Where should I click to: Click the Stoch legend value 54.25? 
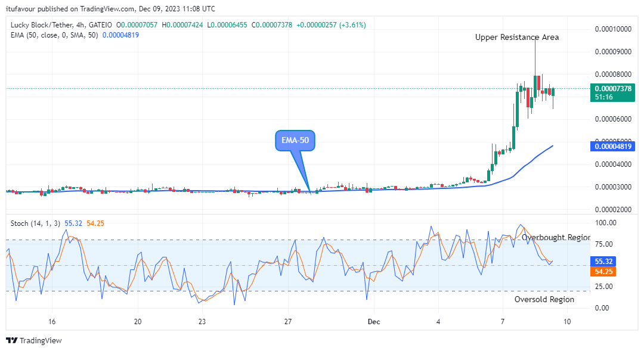(95, 223)
